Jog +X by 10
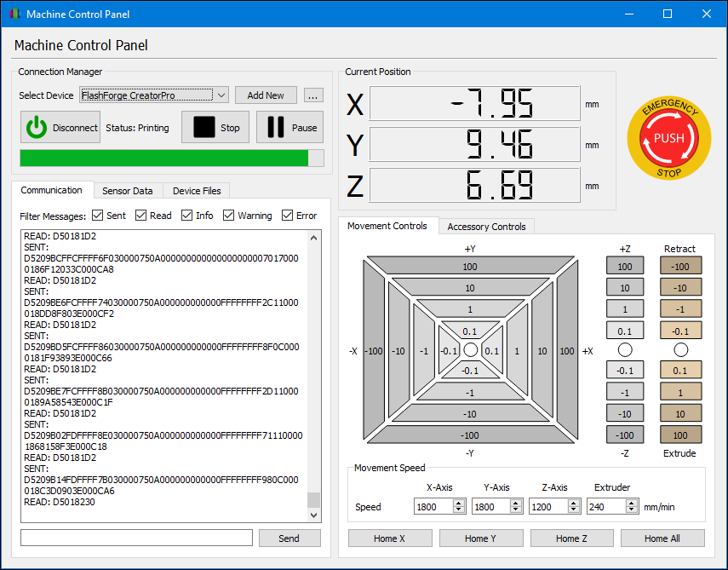The image size is (728, 570). coord(542,351)
